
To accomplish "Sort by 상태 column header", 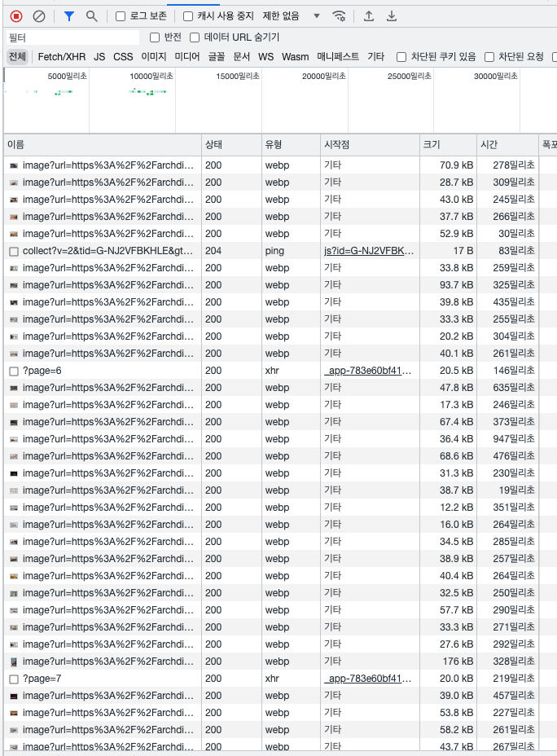I will (231, 145).
